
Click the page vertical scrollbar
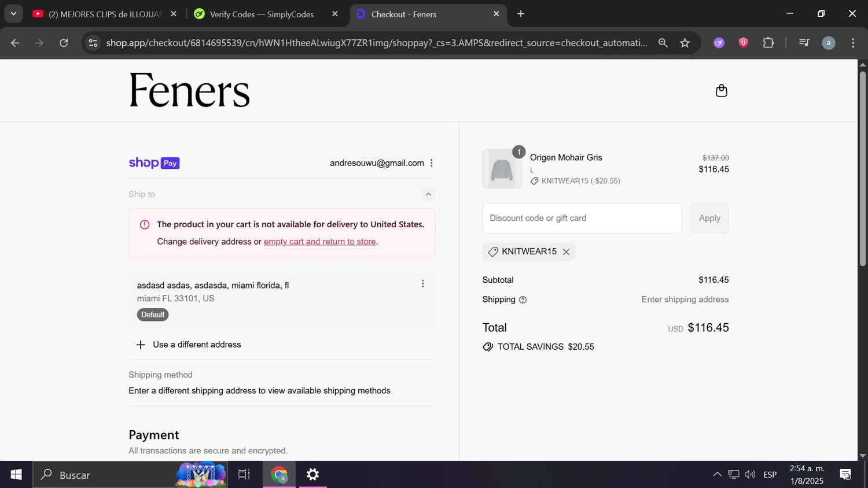pyautogui.click(x=863, y=169)
